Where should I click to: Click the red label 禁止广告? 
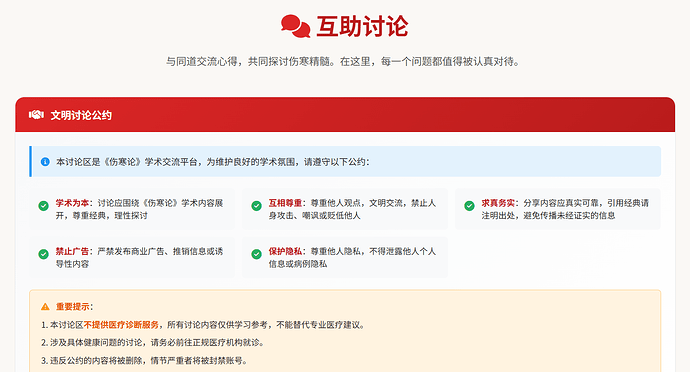[72, 251]
